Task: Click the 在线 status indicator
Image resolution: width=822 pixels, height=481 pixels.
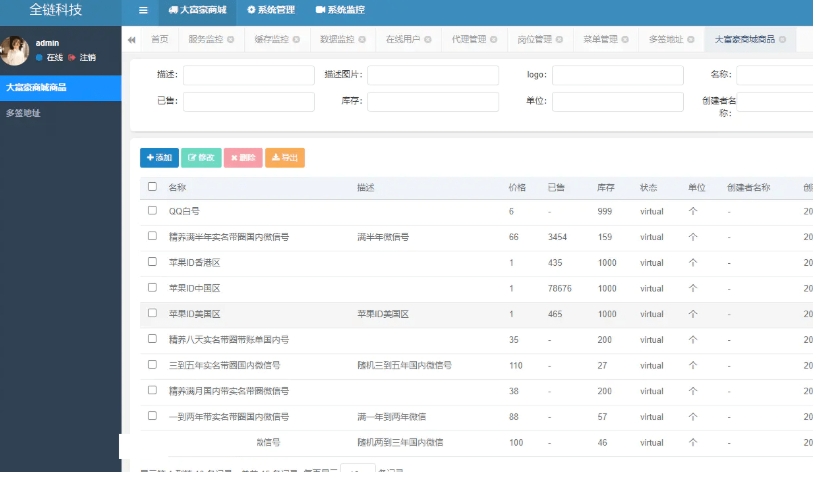Action: (49, 58)
